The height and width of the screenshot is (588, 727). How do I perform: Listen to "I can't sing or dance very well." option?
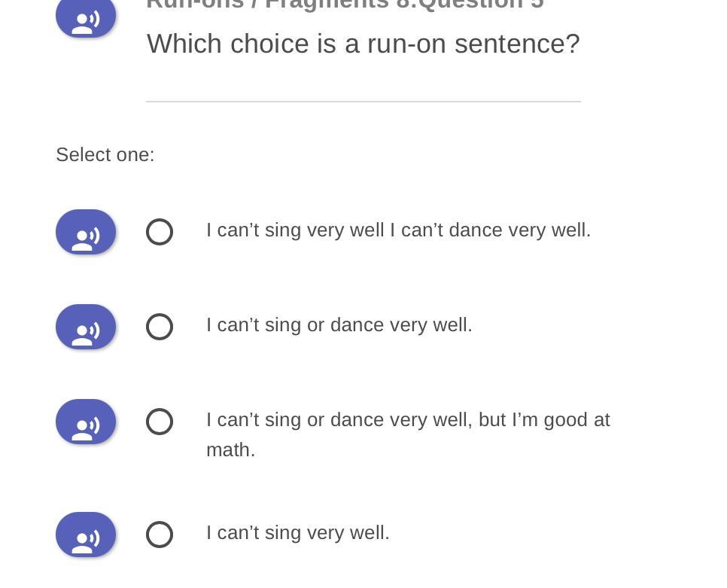click(x=86, y=327)
